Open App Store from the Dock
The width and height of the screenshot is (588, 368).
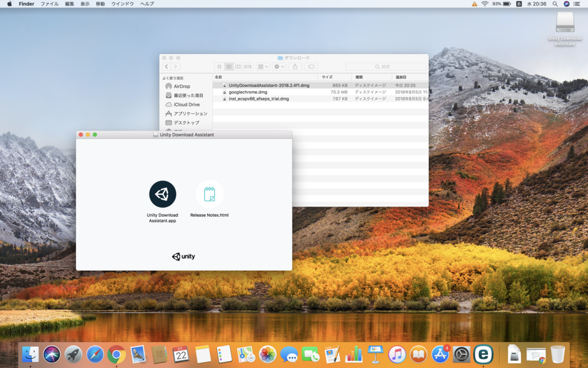click(x=440, y=354)
